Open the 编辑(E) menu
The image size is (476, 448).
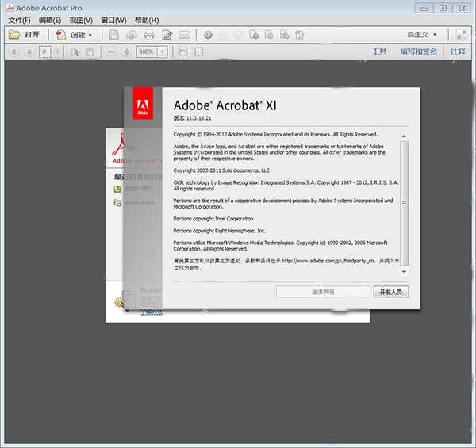coord(50,21)
